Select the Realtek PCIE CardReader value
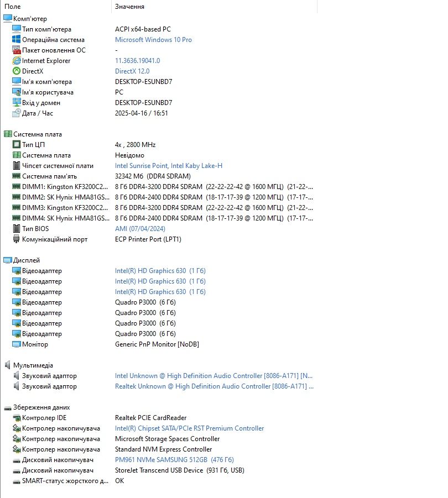This screenshot has width=448, height=498. (x=150, y=418)
